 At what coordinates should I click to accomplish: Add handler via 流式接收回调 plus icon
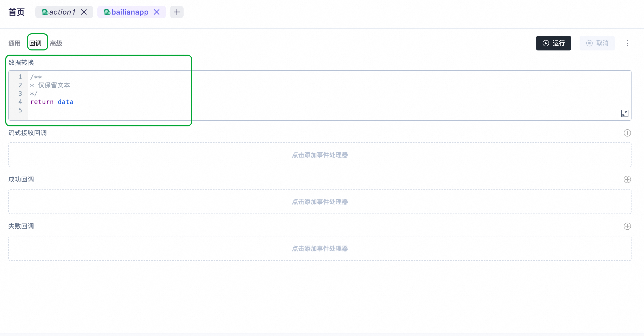[x=627, y=133]
